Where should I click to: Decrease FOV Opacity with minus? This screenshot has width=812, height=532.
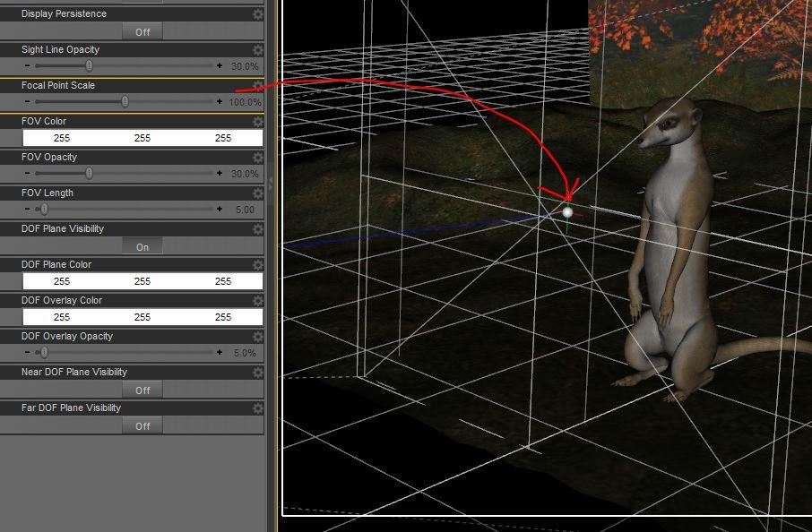point(28,173)
